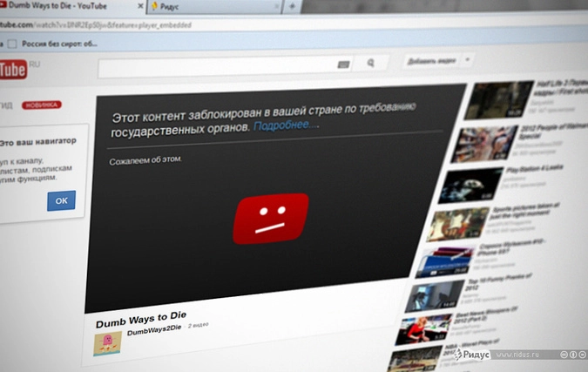Select the Dumb Ways to Die tab
Image resolution: width=588 pixels, height=372 pixels.
65,7
